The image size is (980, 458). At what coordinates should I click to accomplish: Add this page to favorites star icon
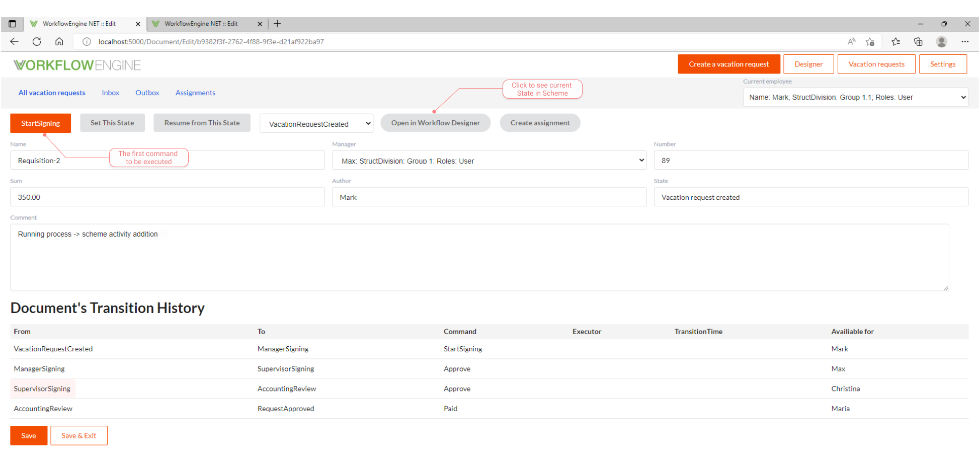point(870,42)
